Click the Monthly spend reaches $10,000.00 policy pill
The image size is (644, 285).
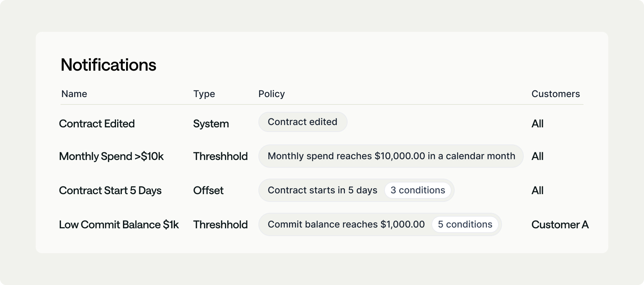point(391,156)
